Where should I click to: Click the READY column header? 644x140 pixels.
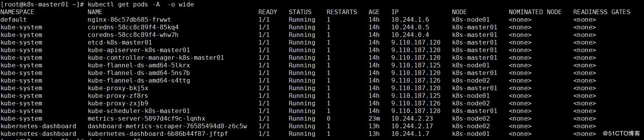point(268,12)
